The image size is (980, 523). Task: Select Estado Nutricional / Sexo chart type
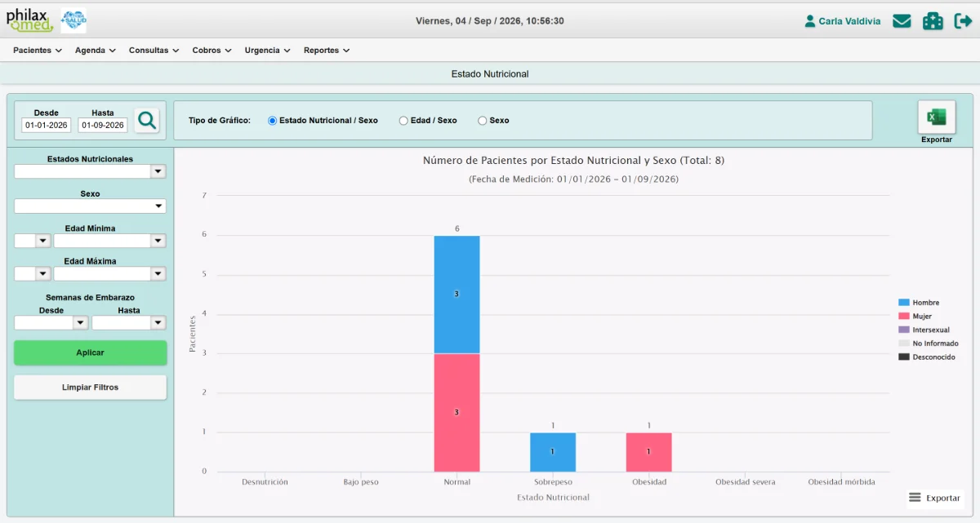click(x=273, y=121)
